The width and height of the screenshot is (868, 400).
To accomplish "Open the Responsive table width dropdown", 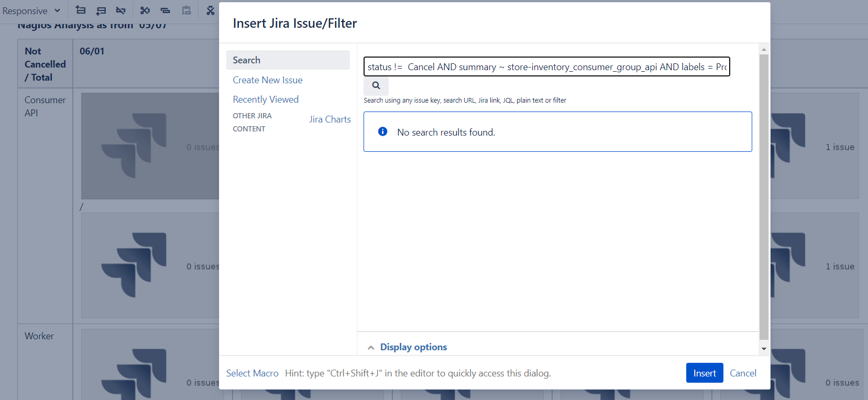I will pyautogui.click(x=31, y=10).
